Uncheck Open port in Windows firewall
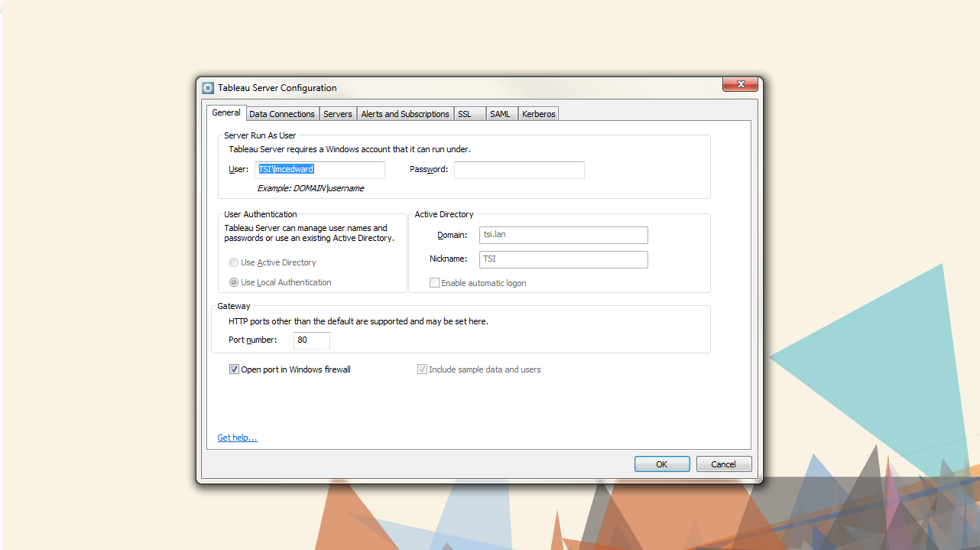980x550 pixels. tap(235, 369)
